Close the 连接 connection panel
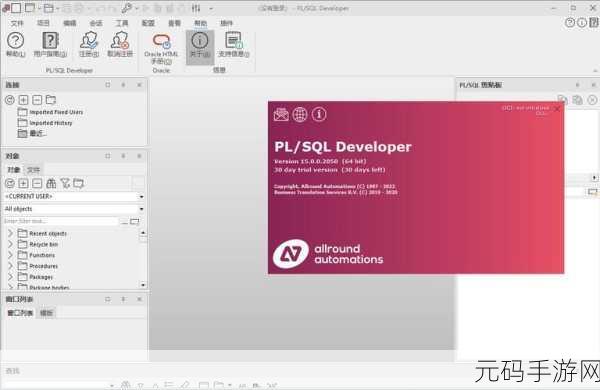 tap(139, 85)
